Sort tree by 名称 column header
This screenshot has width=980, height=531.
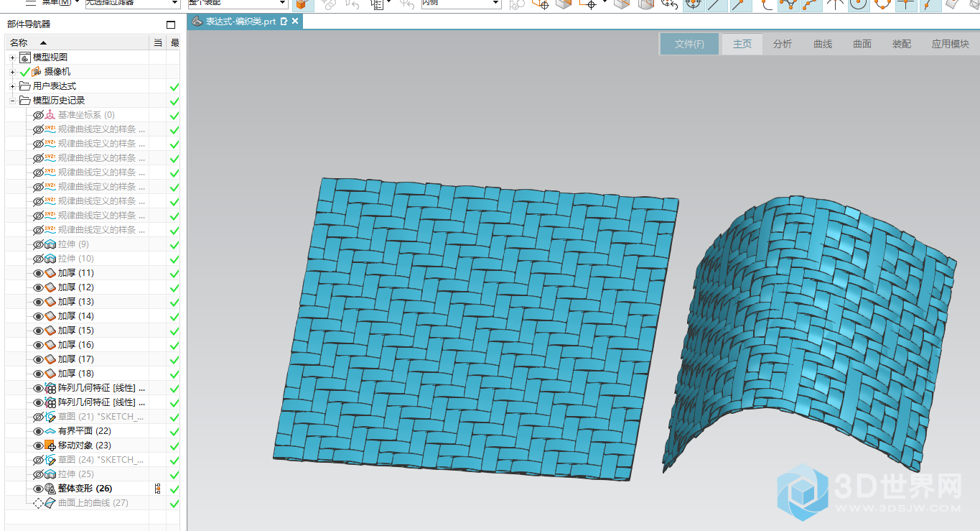[x=78, y=43]
